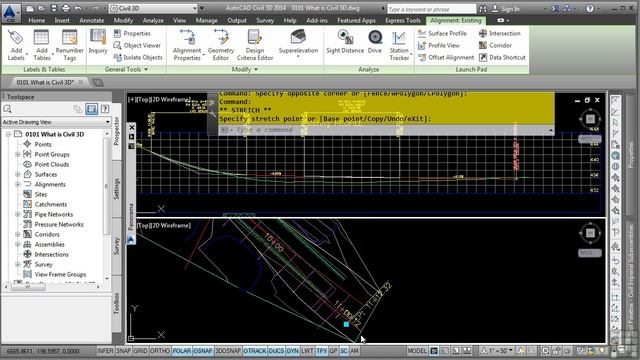640x360 pixels.
Task: Open the Analyze ribbon tab
Action: [x=153, y=20]
